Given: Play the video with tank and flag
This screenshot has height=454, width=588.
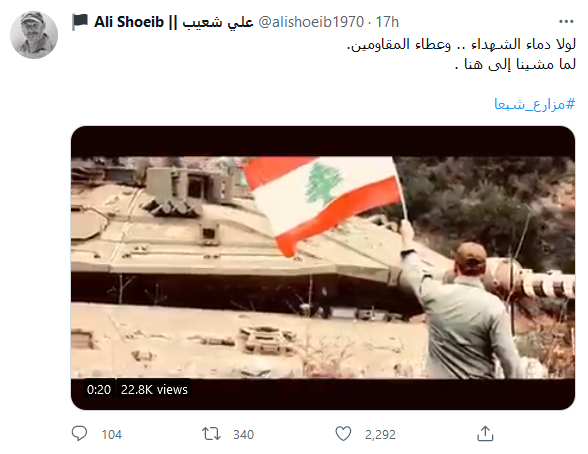Looking at the screenshot, I should click(x=323, y=268).
